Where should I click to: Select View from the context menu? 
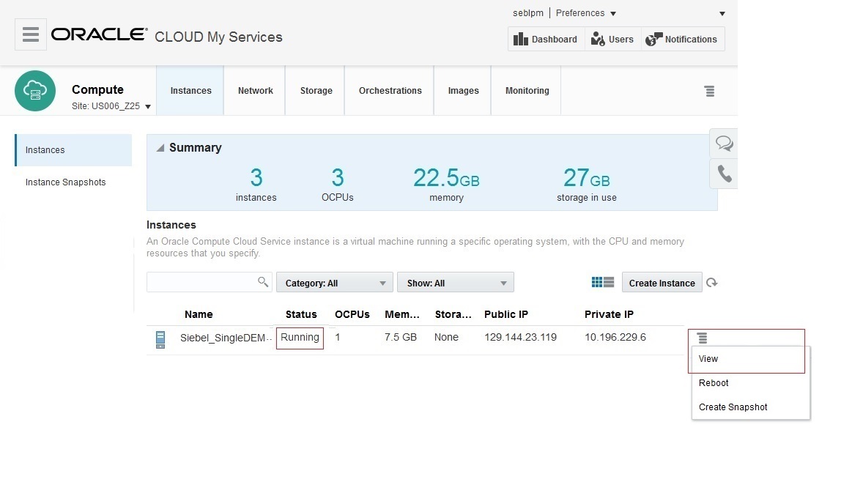708,359
